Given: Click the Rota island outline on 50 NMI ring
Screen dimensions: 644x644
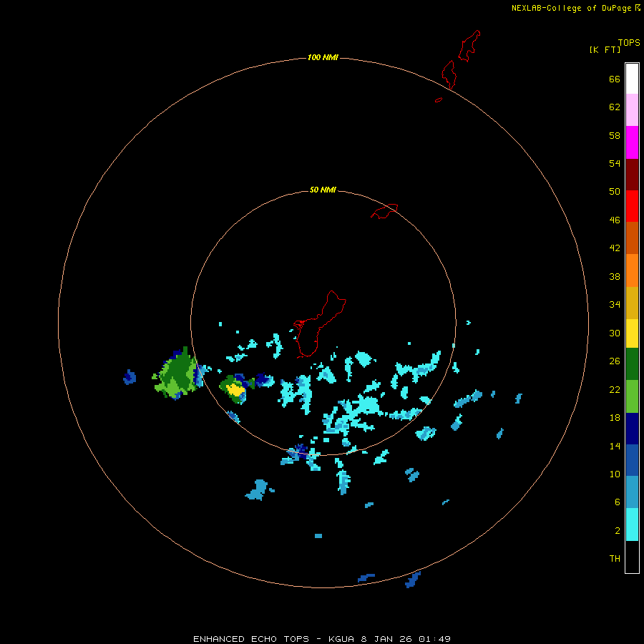Looking at the screenshot, I should 384,211.
